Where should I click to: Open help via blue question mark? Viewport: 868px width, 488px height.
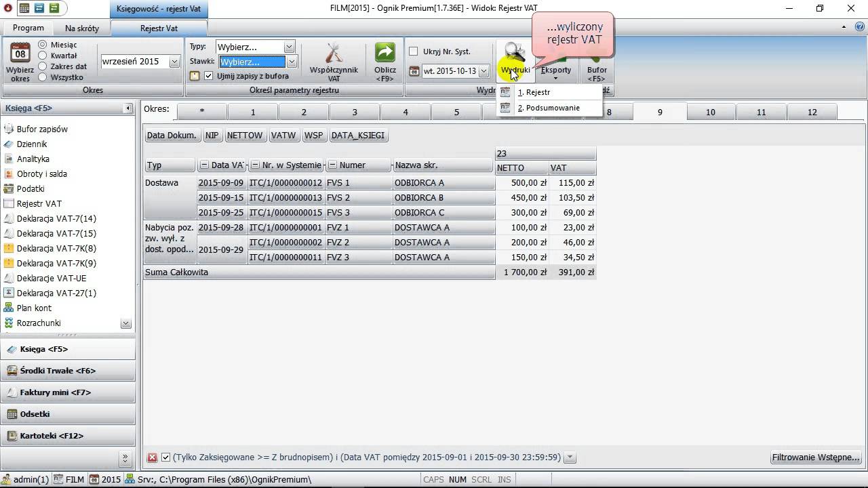(859, 26)
